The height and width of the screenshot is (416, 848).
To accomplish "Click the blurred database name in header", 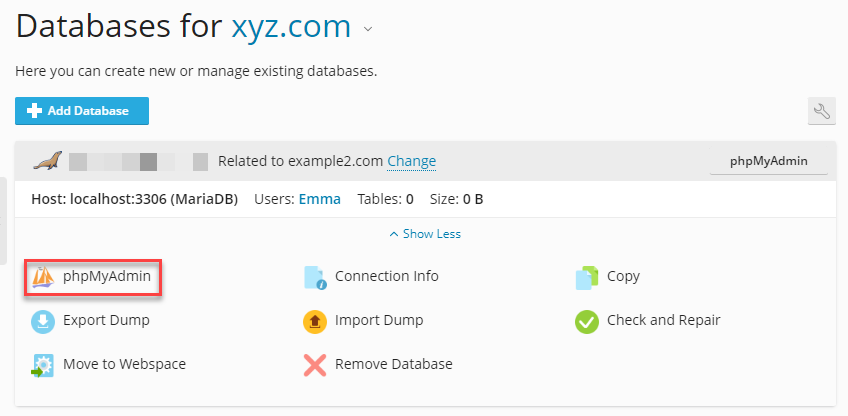I will click(138, 161).
